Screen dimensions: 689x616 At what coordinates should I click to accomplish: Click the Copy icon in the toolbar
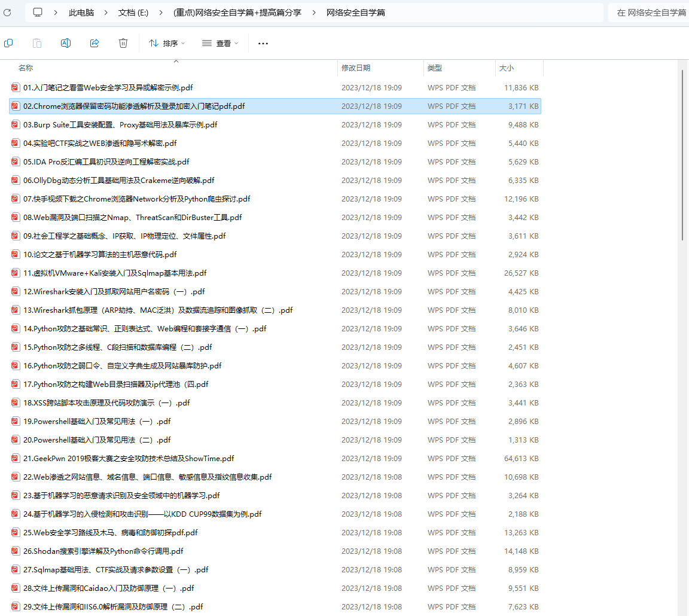(x=8, y=43)
